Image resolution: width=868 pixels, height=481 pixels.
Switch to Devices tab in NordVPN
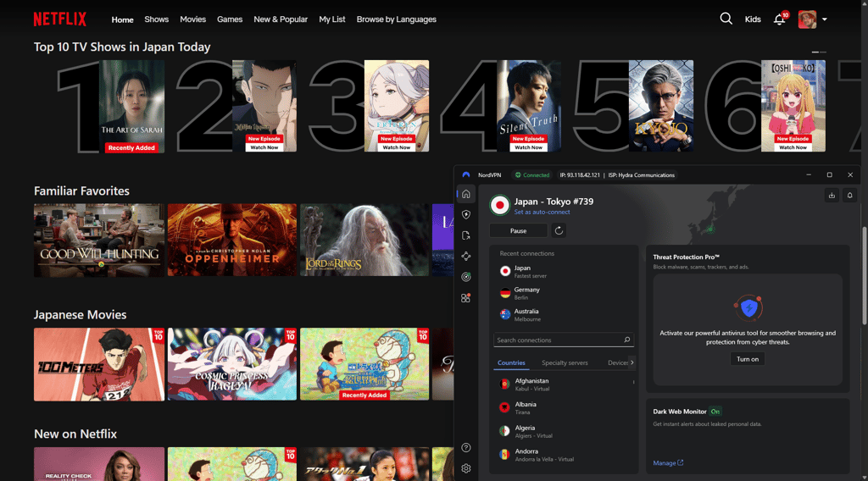tap(618, 363)
